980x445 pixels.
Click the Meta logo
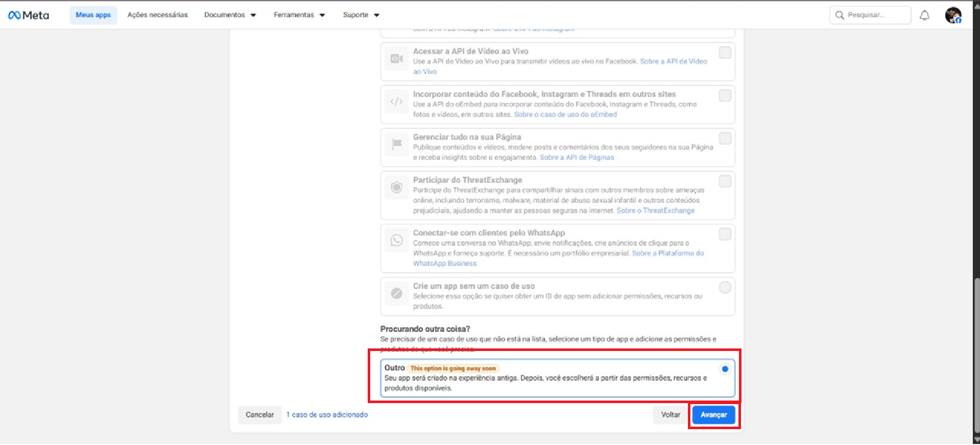tap(29, 15)
